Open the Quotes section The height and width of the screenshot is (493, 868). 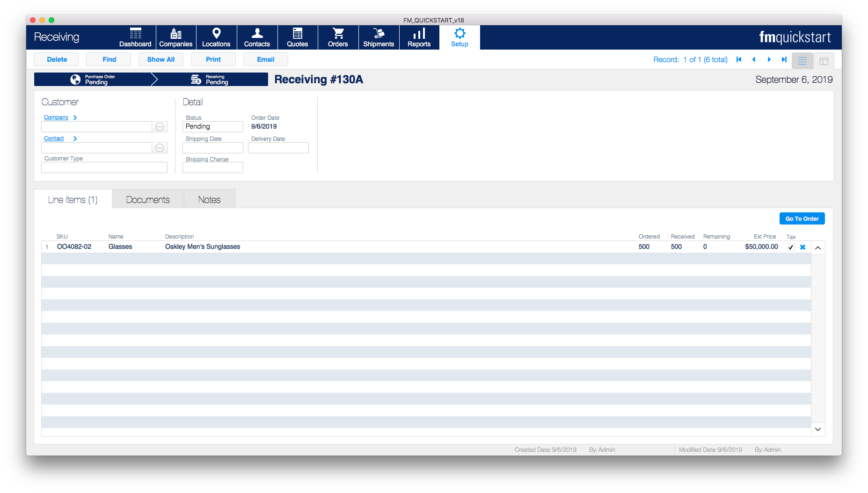click(x=298, y=37)
